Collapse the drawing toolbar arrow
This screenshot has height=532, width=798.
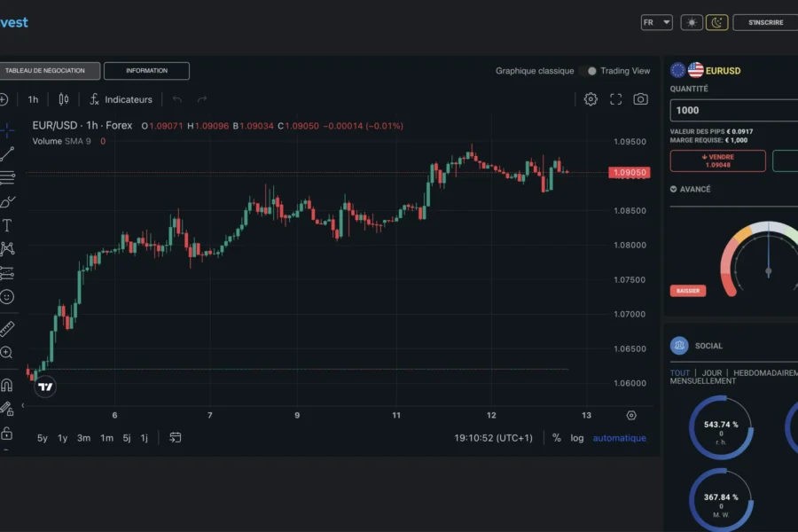[x=22, y=405]
